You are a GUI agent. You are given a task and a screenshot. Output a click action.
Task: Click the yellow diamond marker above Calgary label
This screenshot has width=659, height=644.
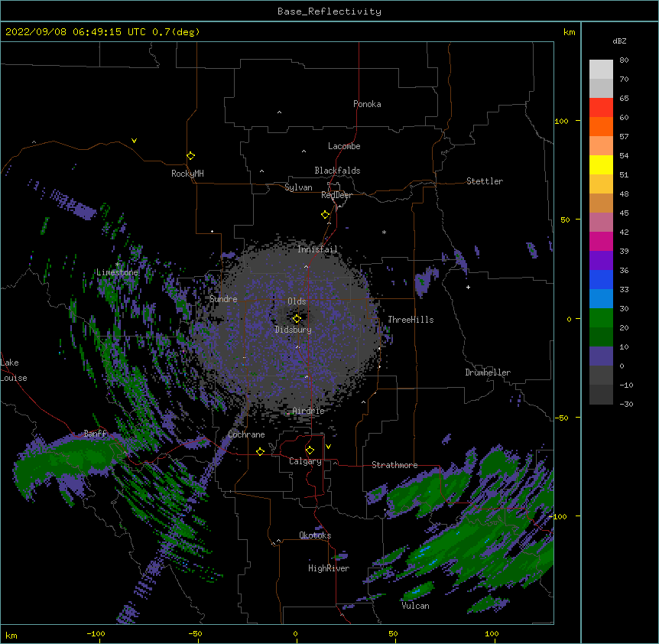310,450
